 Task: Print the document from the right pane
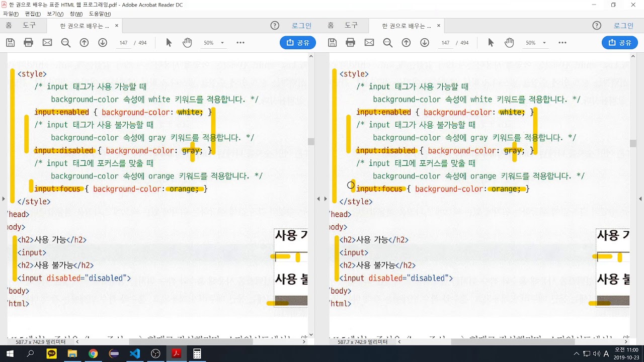pyautogui.click(x=351, y=43)
